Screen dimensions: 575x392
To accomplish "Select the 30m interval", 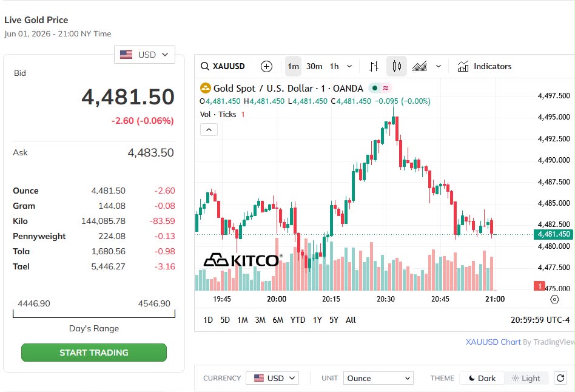I will pyautogui.click(x=314, y=66).
